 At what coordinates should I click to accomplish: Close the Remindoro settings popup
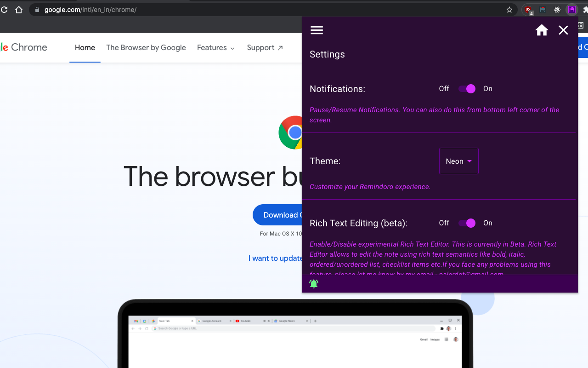click(563, 30)
